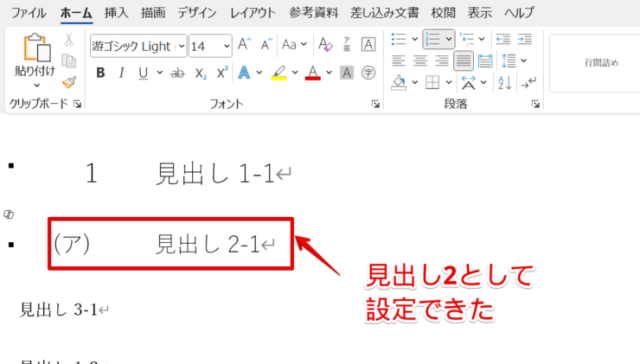Screen dimensions: 640x364
Task: Switch to the 参考資料 tab
Action: click(x=313, y=13)
